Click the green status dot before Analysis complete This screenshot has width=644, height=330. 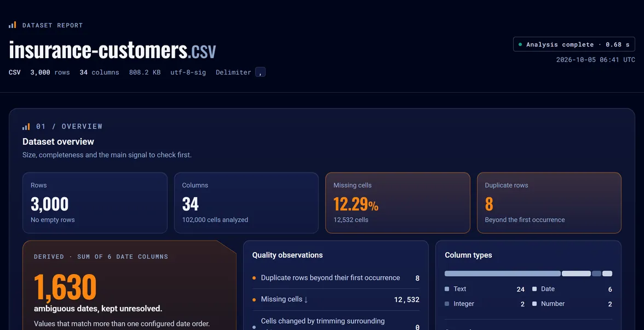[520, 44]
